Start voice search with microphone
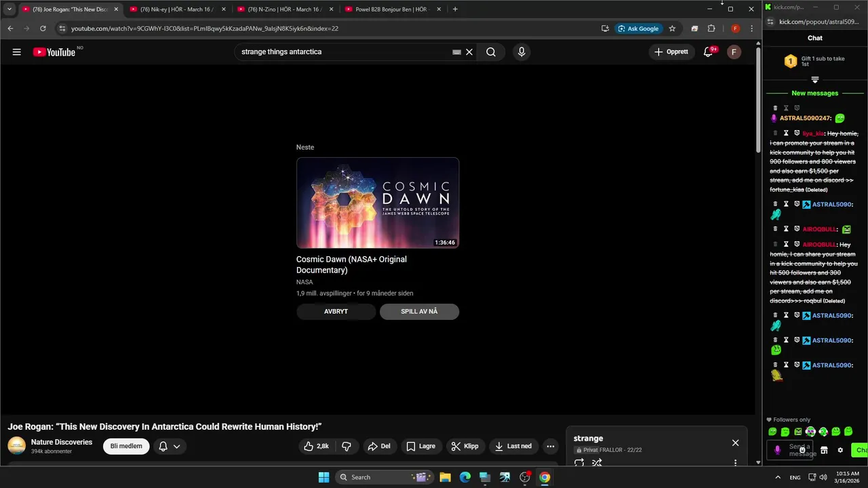Screen dimensions: 868x488 click(x=521, y=52)
